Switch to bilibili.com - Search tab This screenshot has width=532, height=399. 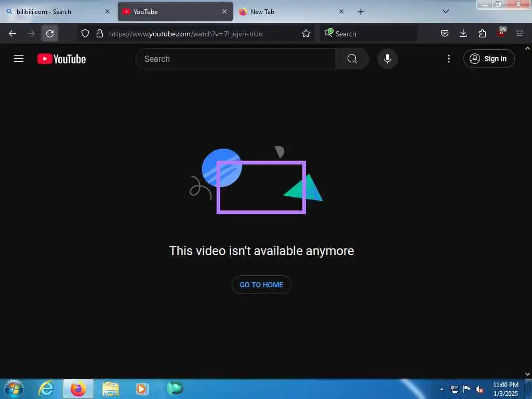pyautogui.click(x=58, y=11)
